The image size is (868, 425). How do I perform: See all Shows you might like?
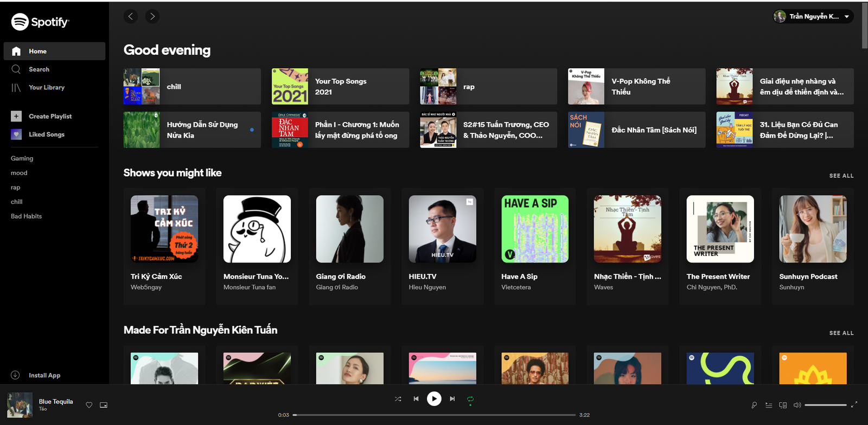click(841, 176)
